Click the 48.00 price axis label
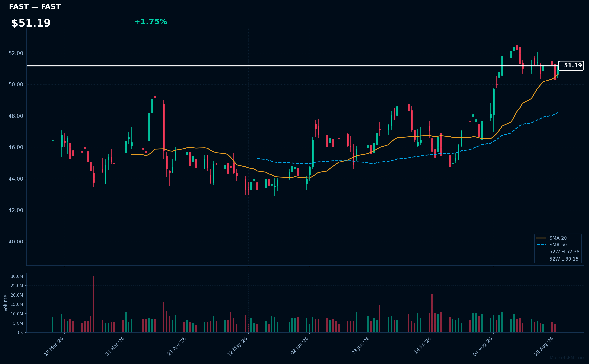The width and height of the screenshot is (589, 364). pyautogui.click(x=16, y=116)
